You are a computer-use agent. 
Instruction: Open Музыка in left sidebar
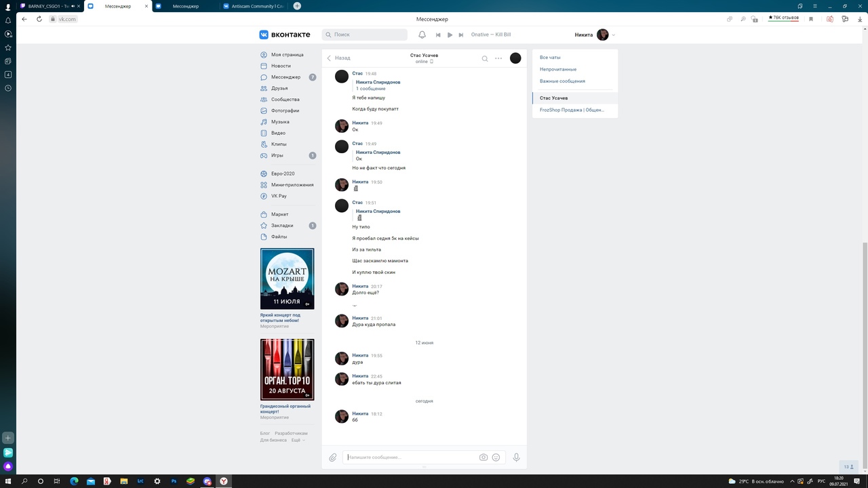[x=280, y=122]
